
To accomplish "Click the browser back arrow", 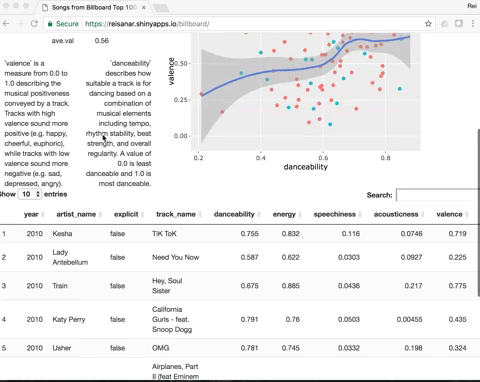I will pos(6,24).
